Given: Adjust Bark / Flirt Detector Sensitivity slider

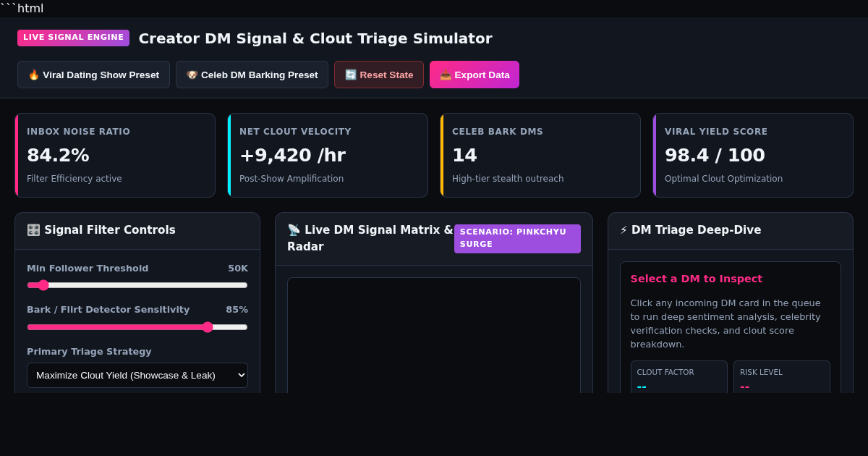Looking at the screenshot, I should (x=137, y=327).
